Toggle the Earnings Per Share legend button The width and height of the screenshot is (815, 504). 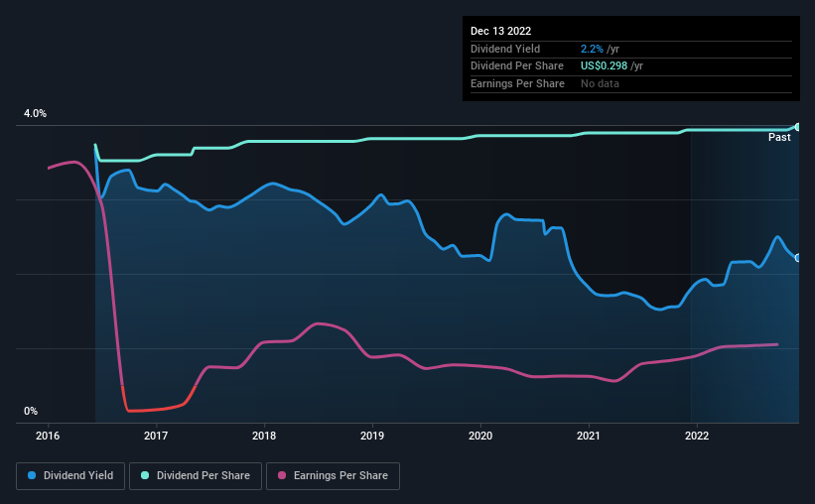click(333, 476)
